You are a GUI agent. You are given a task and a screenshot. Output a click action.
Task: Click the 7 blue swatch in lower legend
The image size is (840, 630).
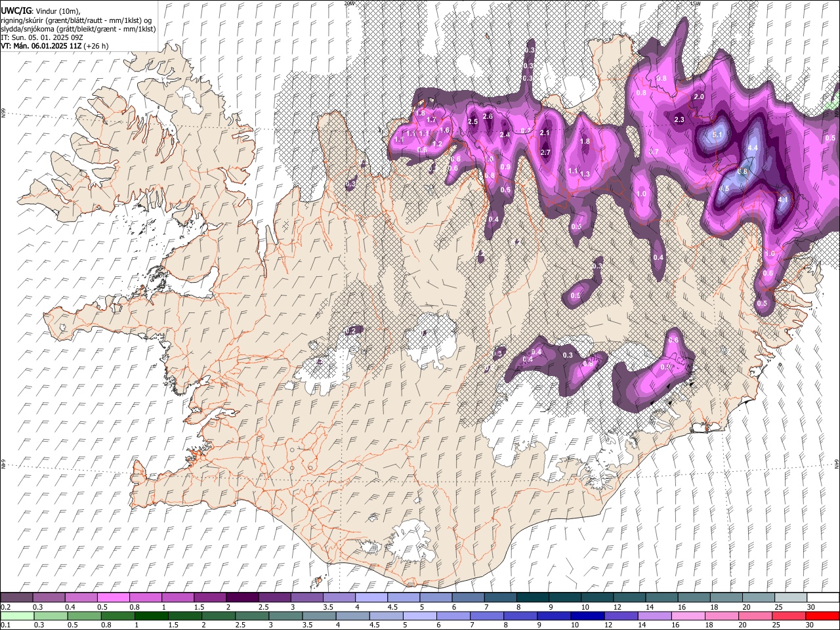486,616
